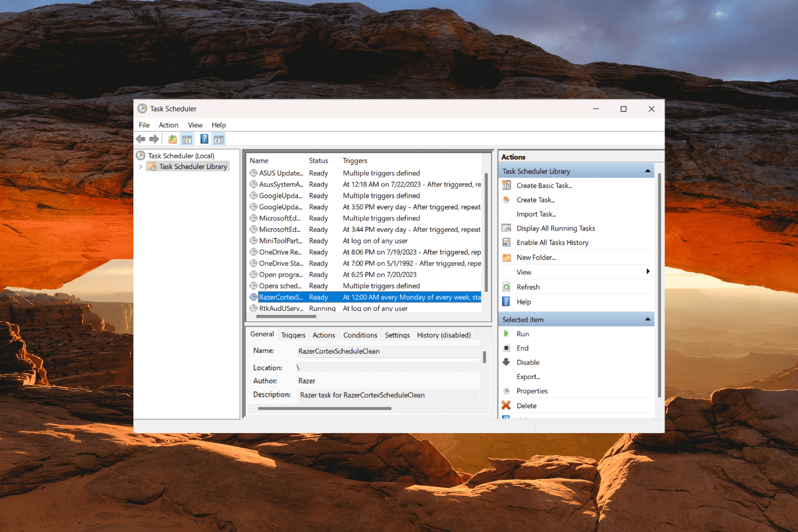Toggle the Show/Hide Action Pane icon
This screenshot has width=798, height=532.
[x=219, y=139]
